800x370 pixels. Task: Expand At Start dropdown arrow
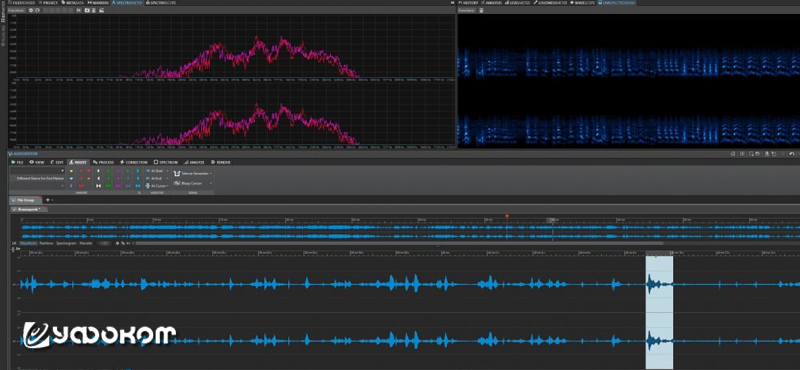[x=168, y=170]
